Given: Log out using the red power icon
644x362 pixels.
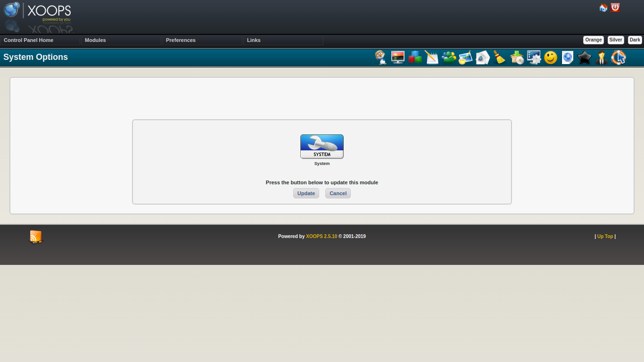Looking at the screenshot, I should click(615, 8).
